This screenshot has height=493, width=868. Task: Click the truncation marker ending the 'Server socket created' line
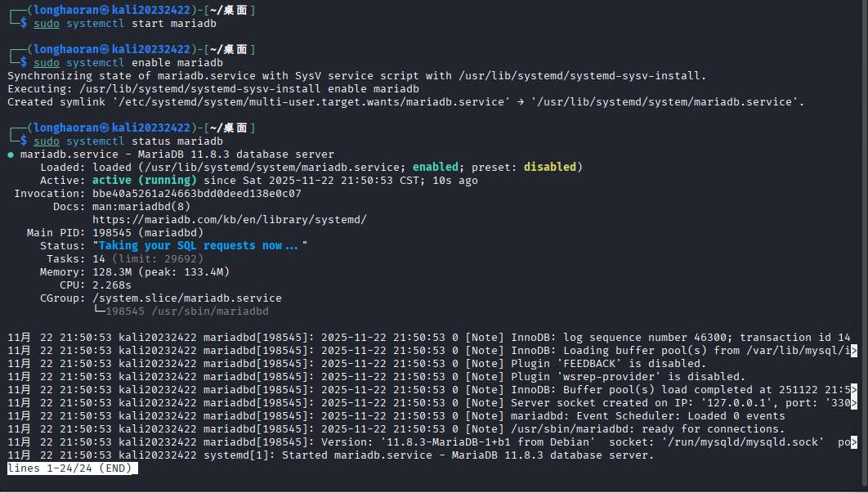tap(854, 403)
